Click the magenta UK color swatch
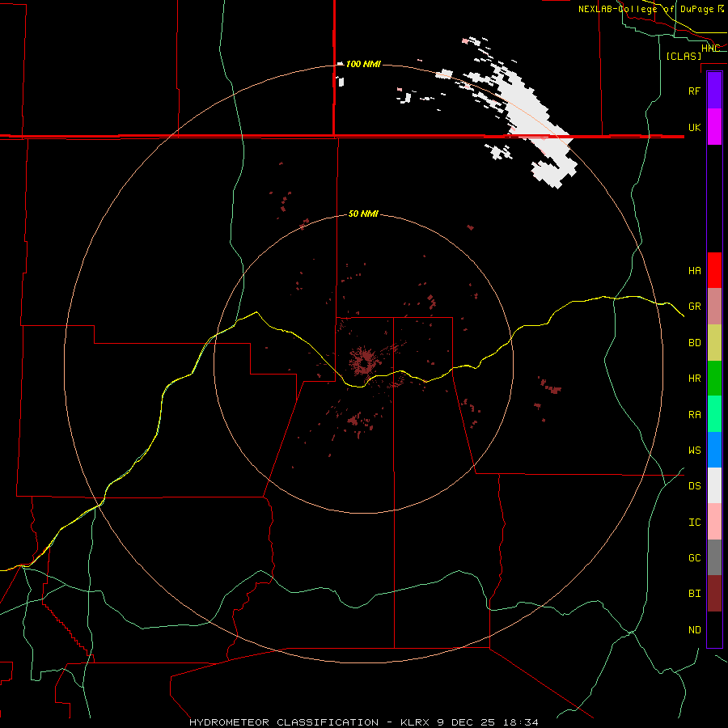This screenshot has height=728, width=728. [x=714, y=127]
